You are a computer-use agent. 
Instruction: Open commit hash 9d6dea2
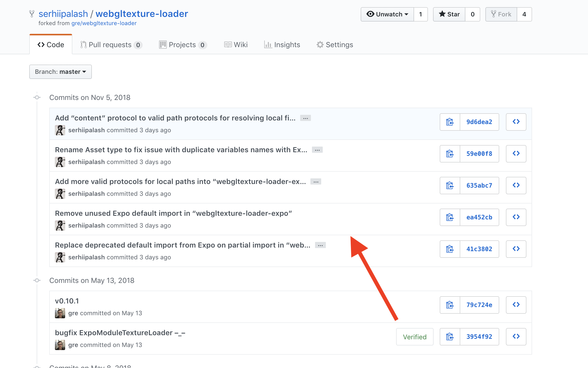[x=479, y=122]
